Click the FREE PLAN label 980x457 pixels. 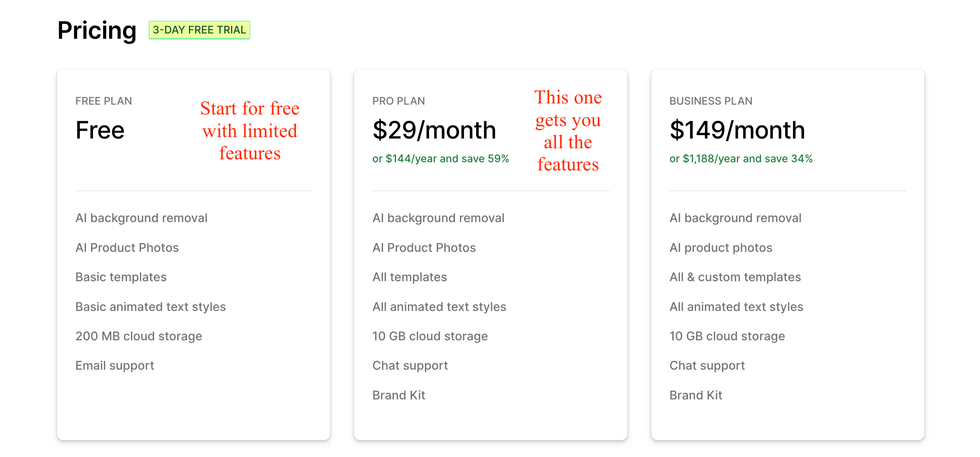103,101
